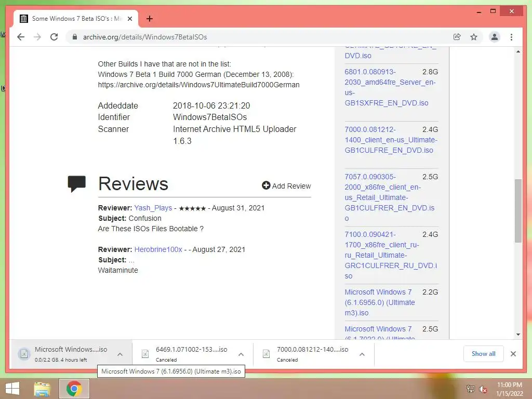Close the Some Windows 7 Beta ISO's tab
Image resolution: width=532 pixels, height=399 pixels.
[129, 19]
